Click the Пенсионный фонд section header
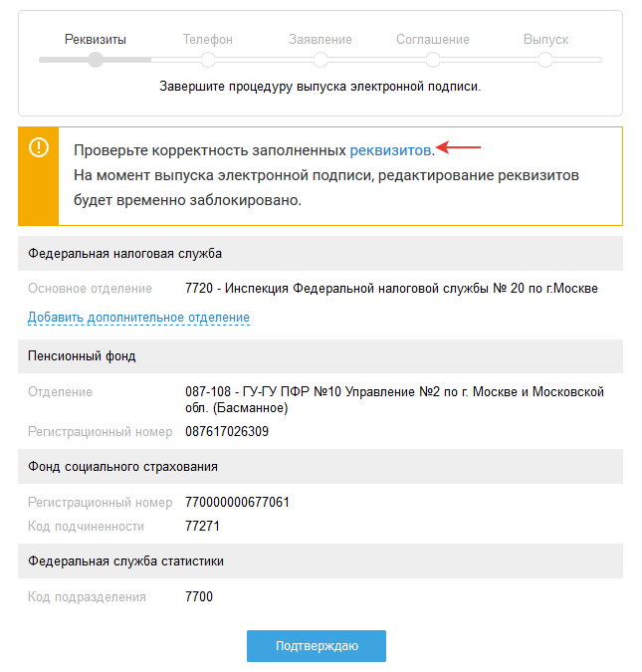 coord(83,355)
